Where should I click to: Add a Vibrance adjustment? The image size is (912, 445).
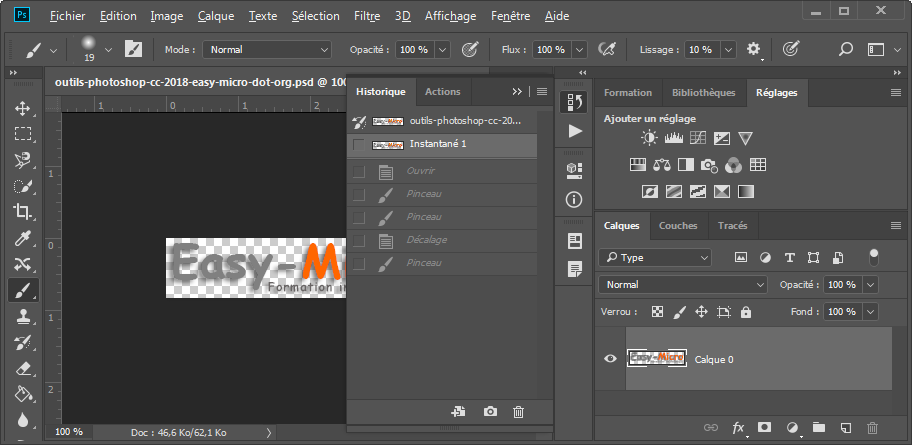coord(746,138)
